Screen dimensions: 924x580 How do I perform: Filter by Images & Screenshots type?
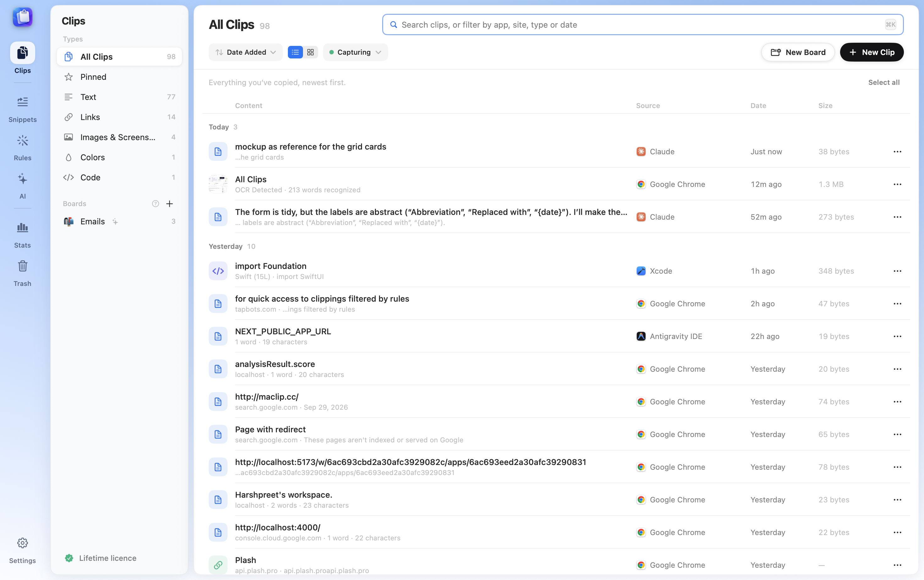point(119,137)
